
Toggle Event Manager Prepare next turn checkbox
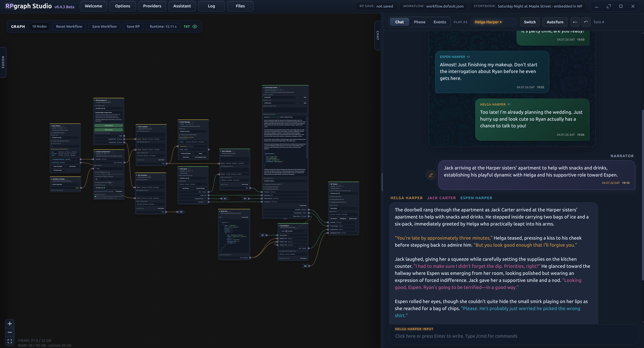(x=179, y=135)
